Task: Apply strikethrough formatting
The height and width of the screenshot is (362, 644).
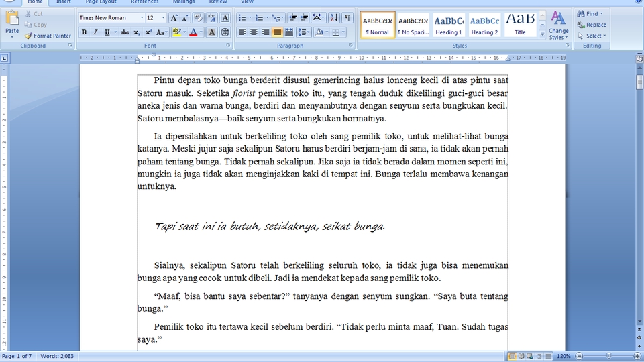Action: [125, 32]
